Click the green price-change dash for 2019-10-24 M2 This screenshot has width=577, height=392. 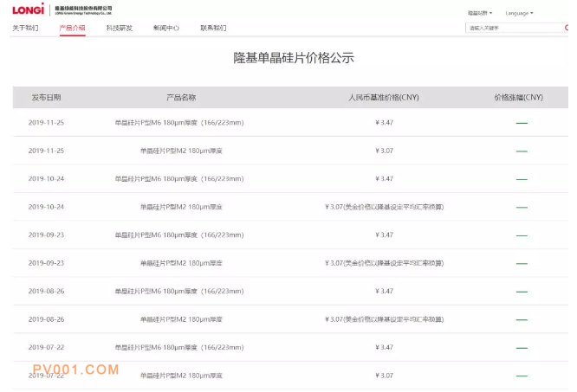point(522,207)
